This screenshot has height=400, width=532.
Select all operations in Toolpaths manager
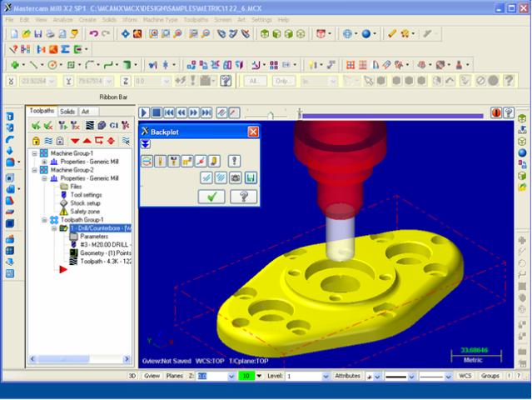[x=36, y=126]
